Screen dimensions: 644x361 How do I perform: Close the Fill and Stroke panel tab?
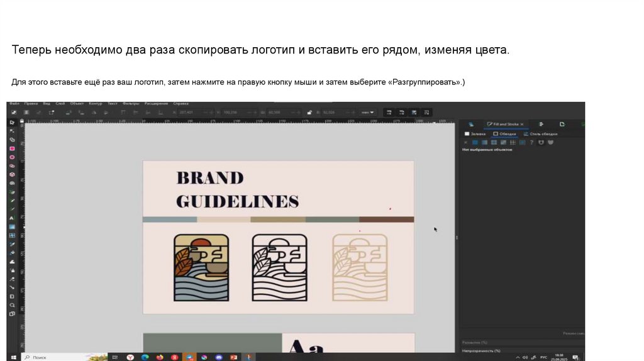[522, 125]
